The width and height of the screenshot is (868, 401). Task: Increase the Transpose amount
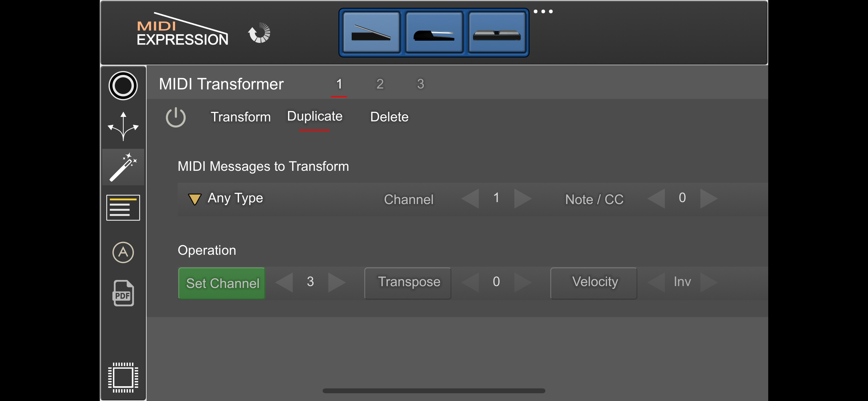click(x=522, y=283)
